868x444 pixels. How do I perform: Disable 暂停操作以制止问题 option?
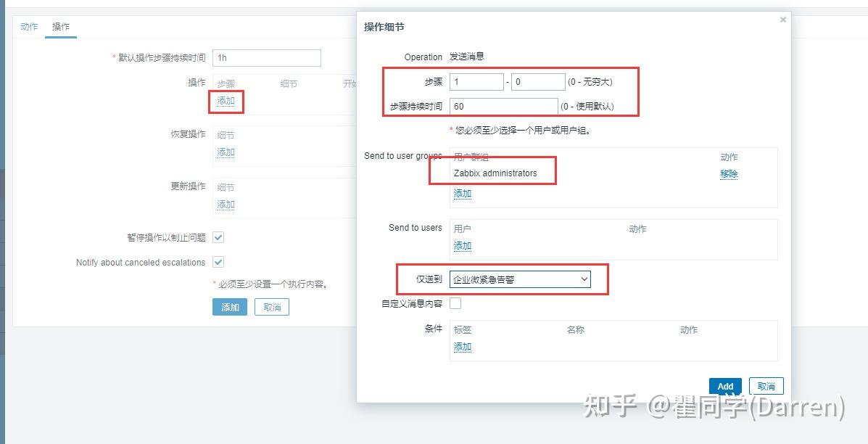click(218, 237)
